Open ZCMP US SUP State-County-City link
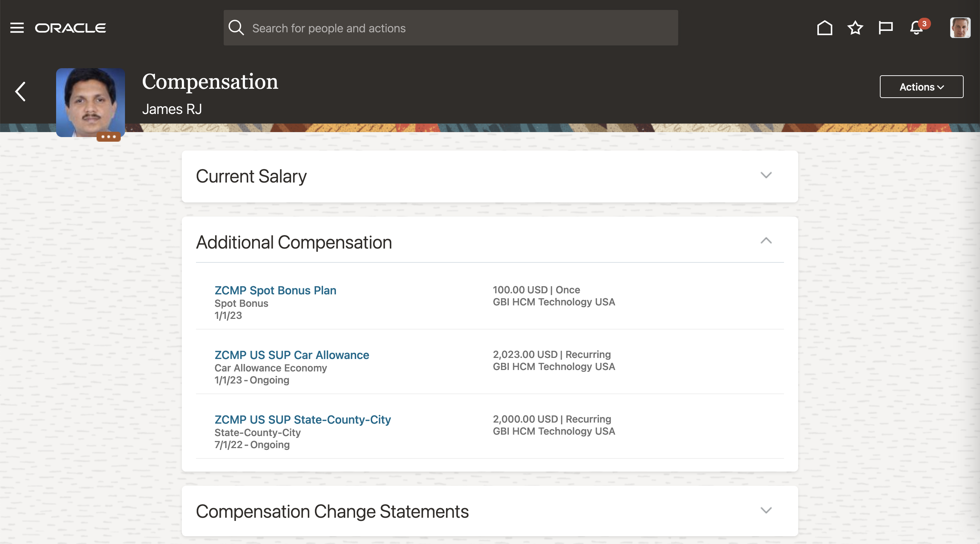This screenshot has width=980, height=544. (x=303, y=420)
